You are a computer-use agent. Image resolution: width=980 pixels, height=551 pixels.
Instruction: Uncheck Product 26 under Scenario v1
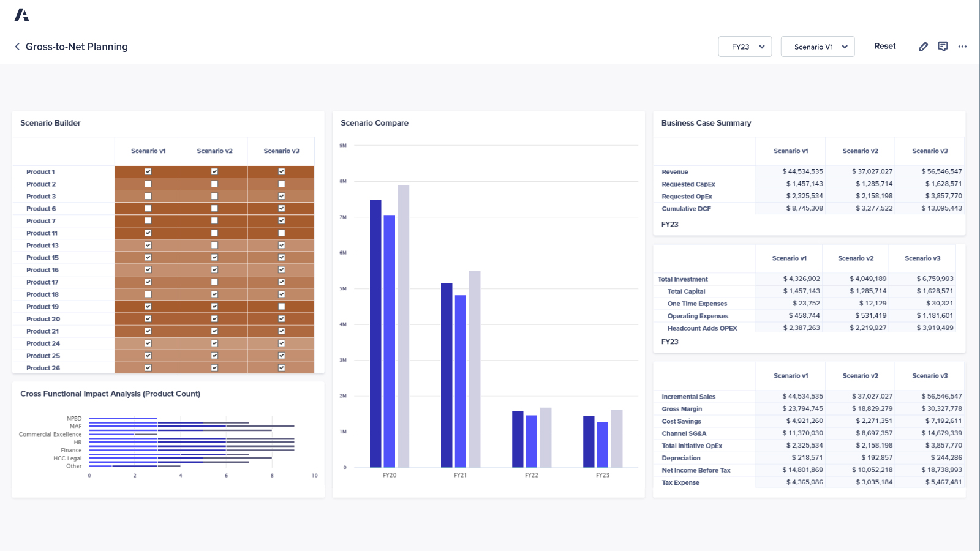148,367
